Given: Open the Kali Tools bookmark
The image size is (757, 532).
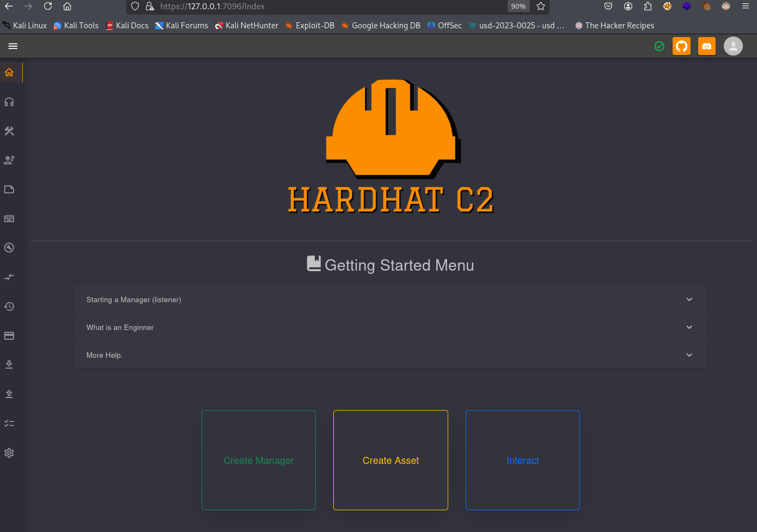Looking at the screenshot, I should (x=76, y=26).
